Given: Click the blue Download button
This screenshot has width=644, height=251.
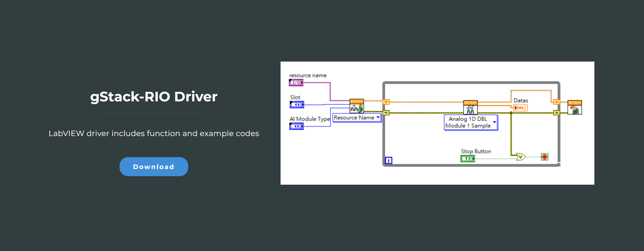Looking at the screenshot, I should pos(154,167).
